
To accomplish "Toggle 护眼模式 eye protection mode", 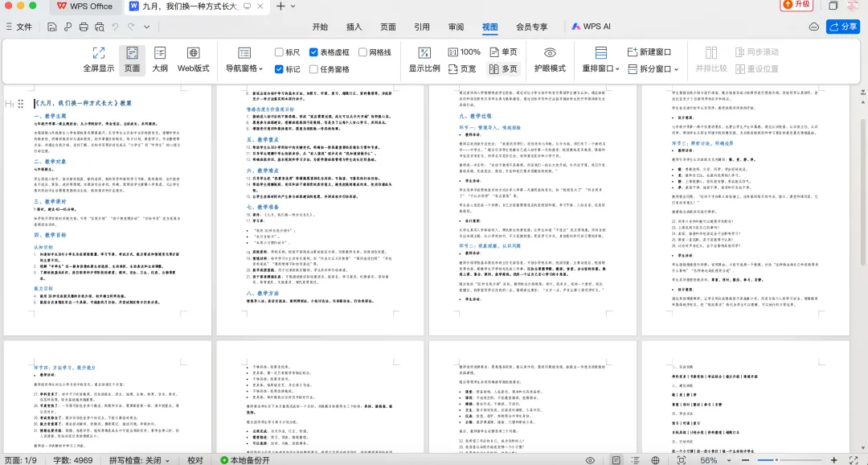I will 550,60.
